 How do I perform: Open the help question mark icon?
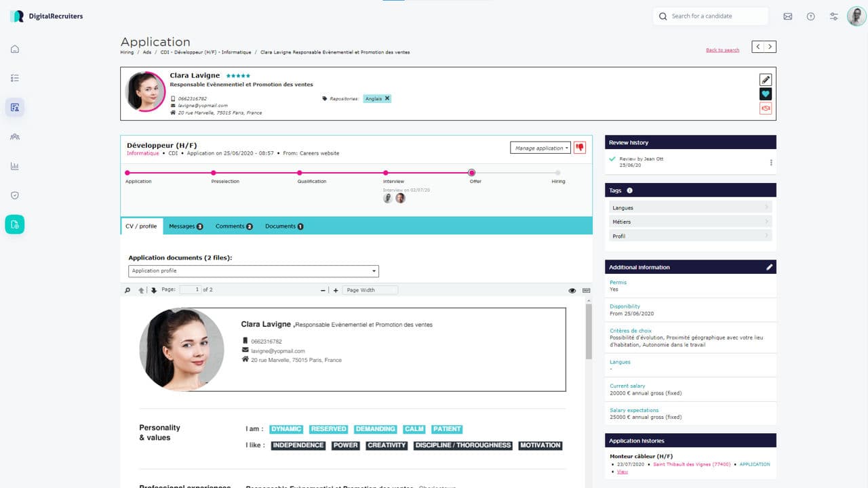811,16
